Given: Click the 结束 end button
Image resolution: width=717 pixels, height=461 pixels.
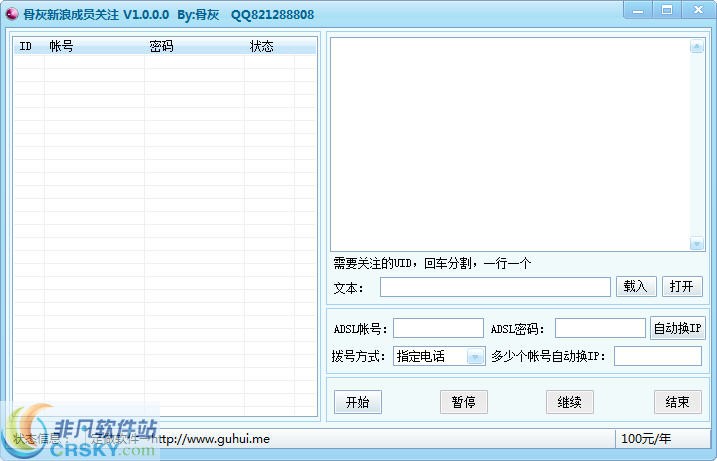Looking at the screenshot, I should tap(678, 402).
